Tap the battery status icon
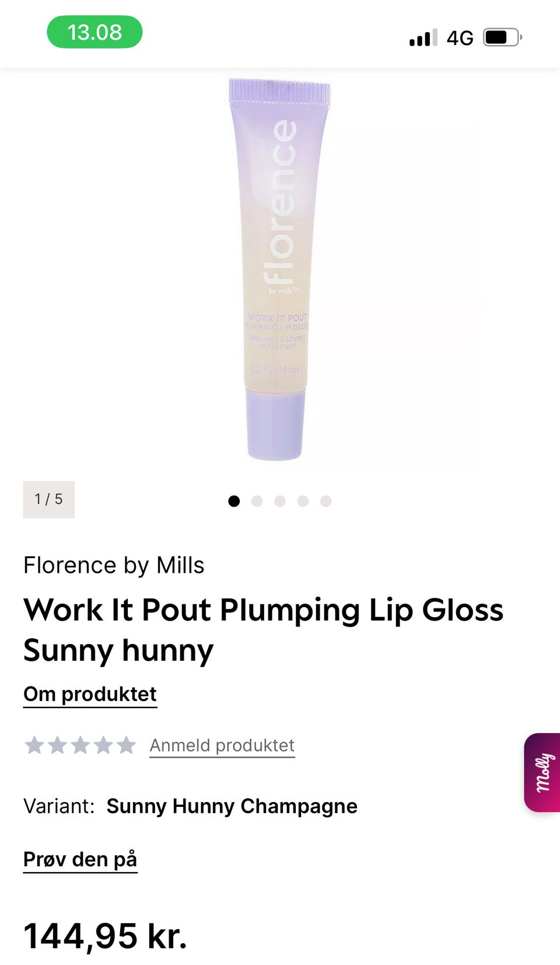560x965 pixels. 502,37
